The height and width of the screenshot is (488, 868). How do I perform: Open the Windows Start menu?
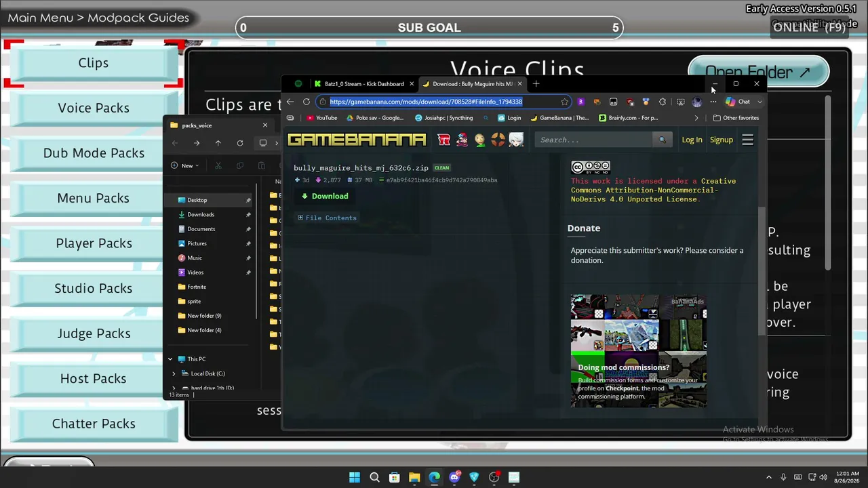pyautogui.click(x=355, y=477)
